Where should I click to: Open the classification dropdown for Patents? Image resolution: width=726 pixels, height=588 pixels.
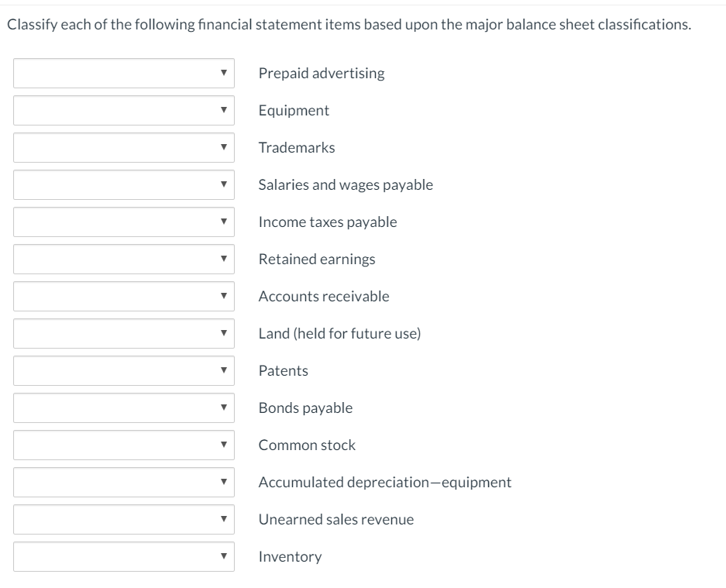click(123, 370)
